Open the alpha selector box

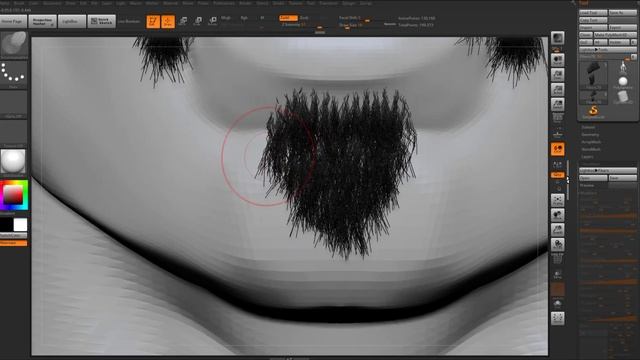tap(14, 104)
